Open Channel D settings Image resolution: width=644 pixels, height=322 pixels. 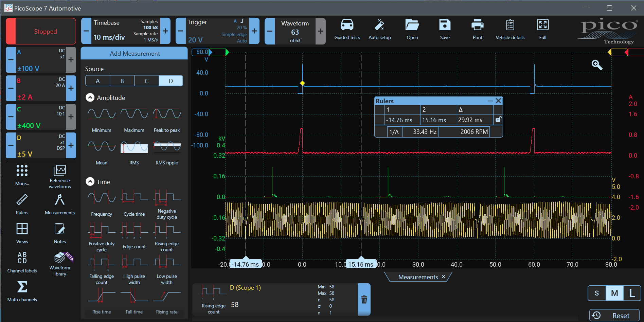[x=41, y=145]
